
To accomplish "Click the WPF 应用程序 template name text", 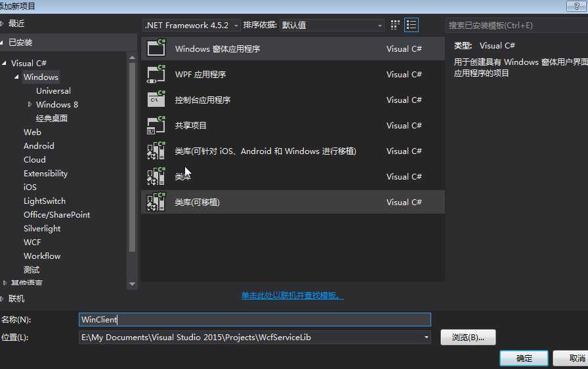I will (x=201, y=74).
